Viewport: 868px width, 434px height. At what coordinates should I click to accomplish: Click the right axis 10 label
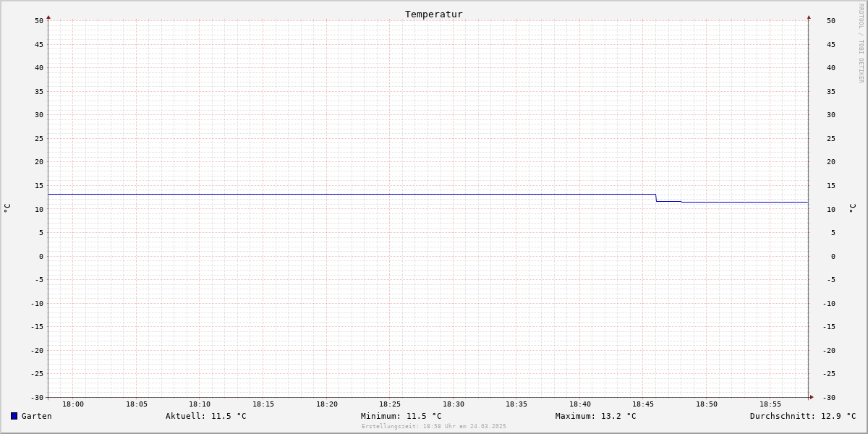click(x=831, y=209)
